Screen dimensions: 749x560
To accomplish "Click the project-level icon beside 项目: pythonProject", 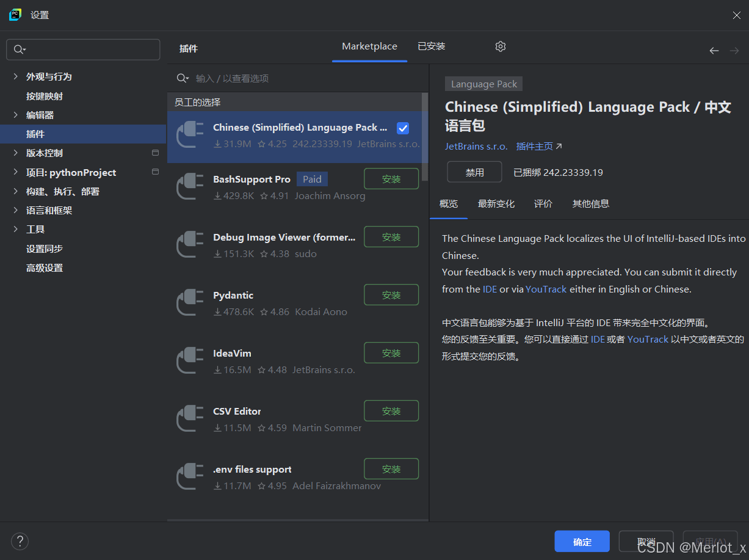I will (x=155, y=172).
